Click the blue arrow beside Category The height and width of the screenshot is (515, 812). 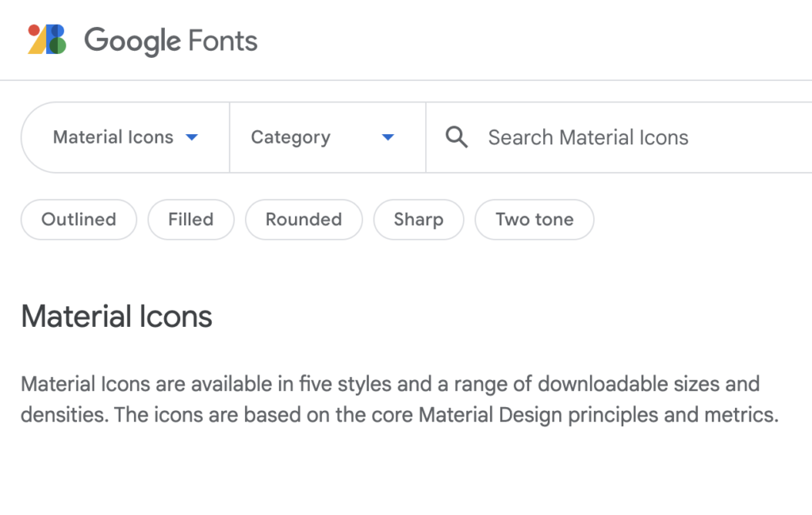[x=388, y=137]
